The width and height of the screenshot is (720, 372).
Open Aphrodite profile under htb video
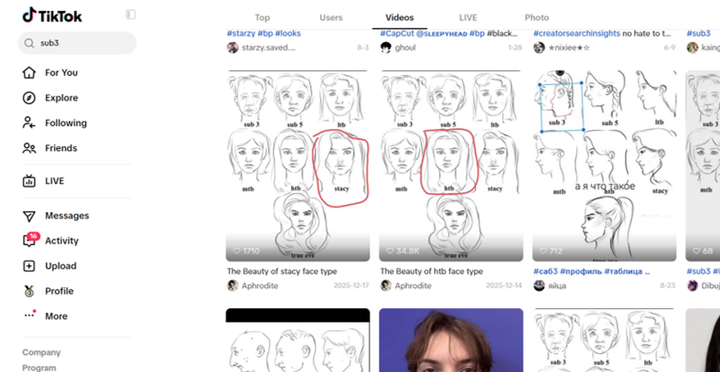coord(413,286)
